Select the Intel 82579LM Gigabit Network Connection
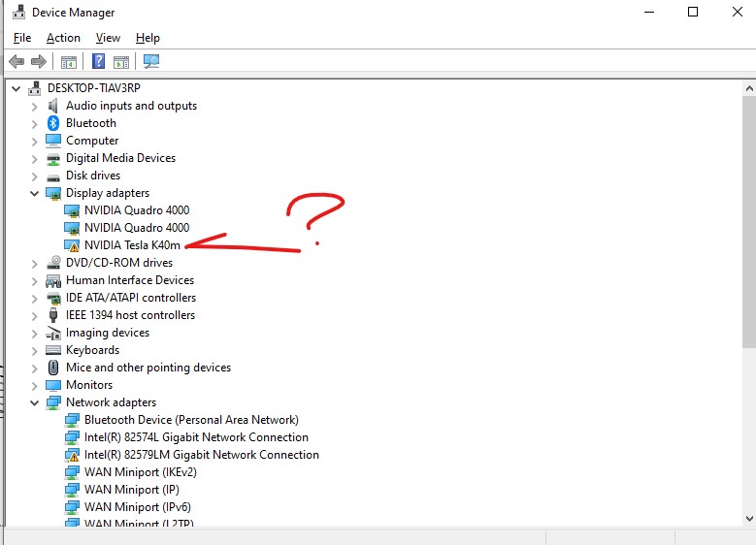This screenshot has height=545, width=756. pyautogui.click(x=201, y=455)
